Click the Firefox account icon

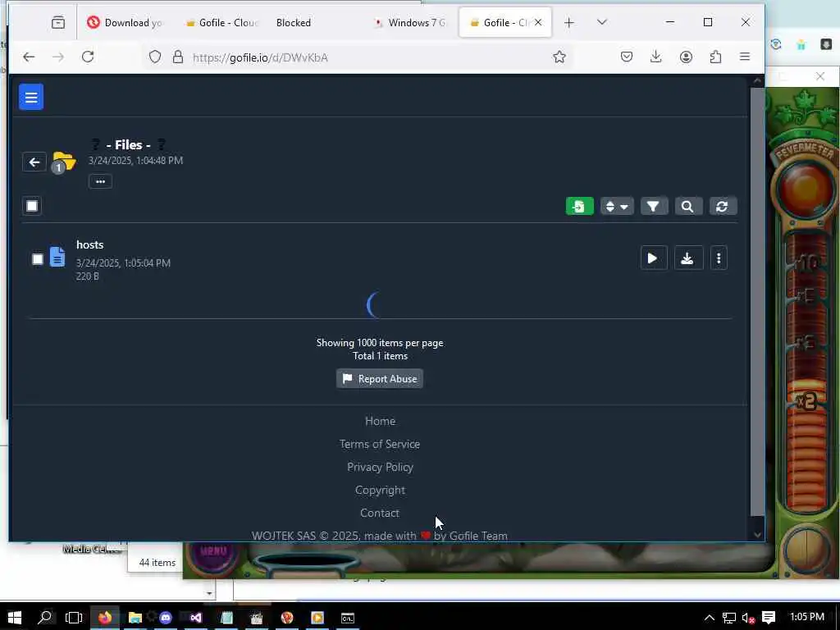686,57
